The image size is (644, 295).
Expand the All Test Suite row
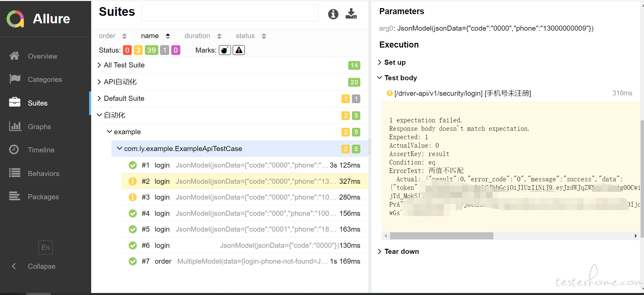tap(230, 65)
